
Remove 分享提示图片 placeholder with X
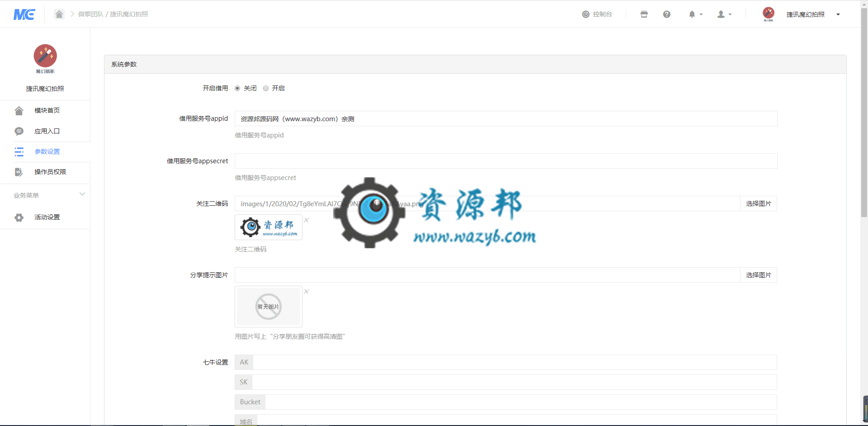307,291
